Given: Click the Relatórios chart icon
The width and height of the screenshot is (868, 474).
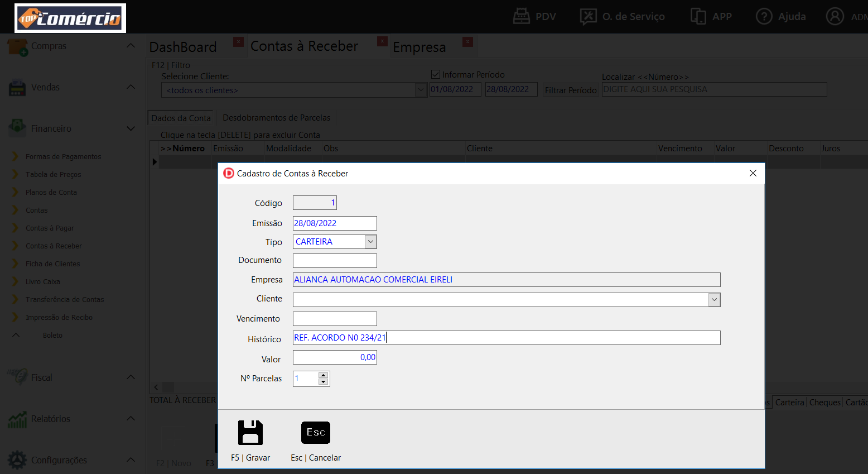Looking at the screenshot, I should click(17, 419).
